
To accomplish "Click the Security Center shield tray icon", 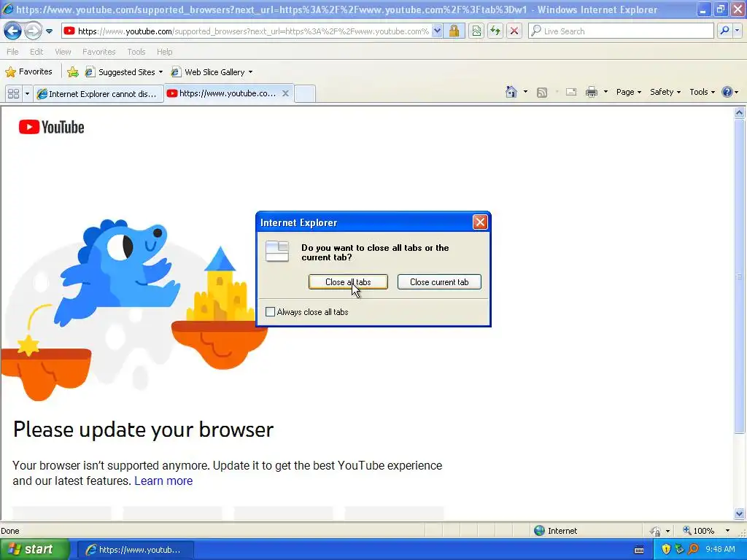I will pos(666,550).
